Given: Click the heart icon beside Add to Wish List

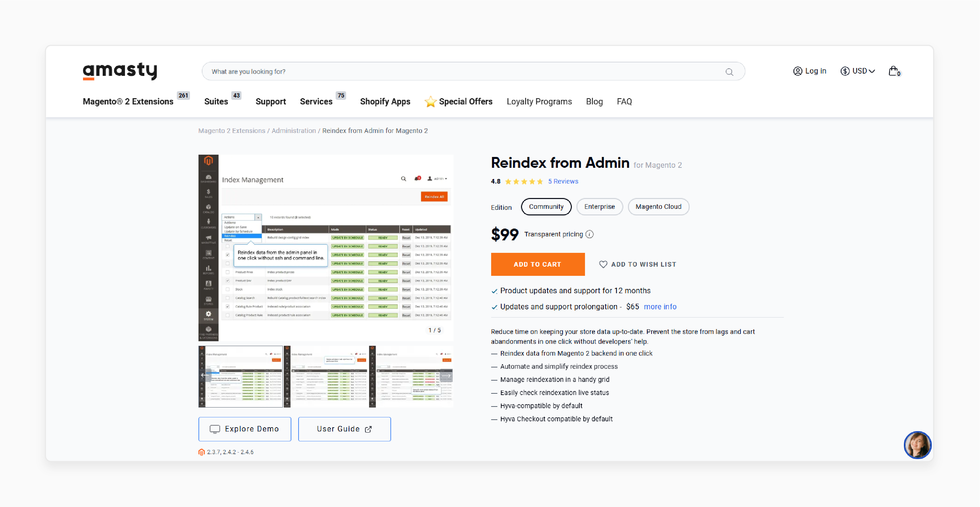Looking at the screenshot, I should click(x=603, y=264).
